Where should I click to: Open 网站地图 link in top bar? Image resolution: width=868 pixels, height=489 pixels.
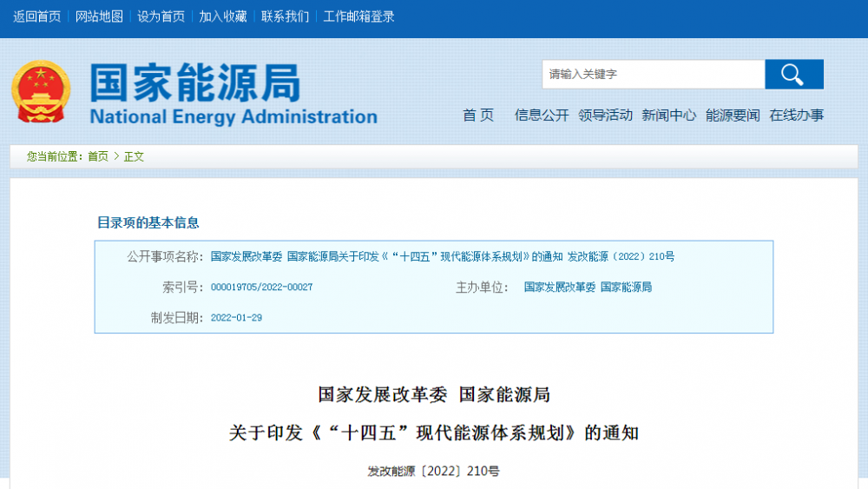(99, 17)
